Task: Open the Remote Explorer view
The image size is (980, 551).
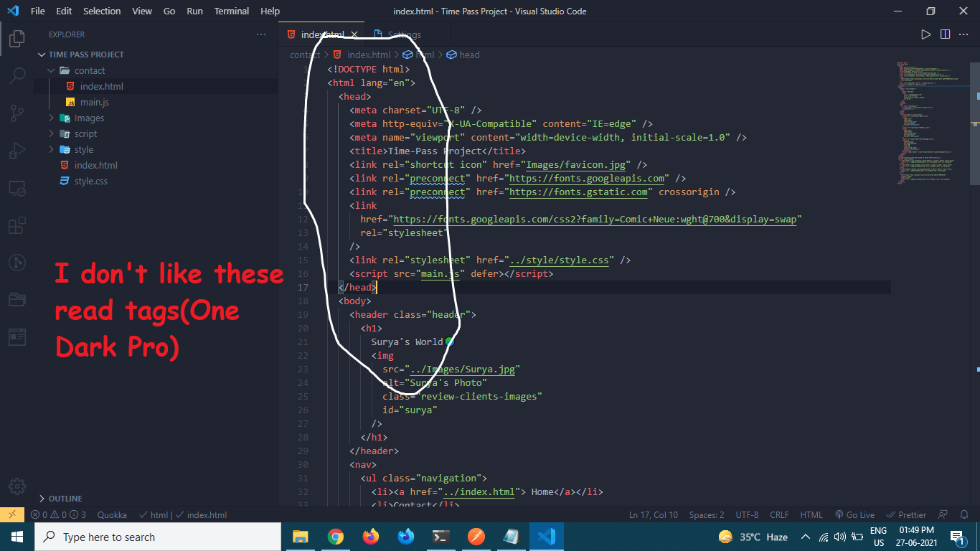Action: click(17, 189)
